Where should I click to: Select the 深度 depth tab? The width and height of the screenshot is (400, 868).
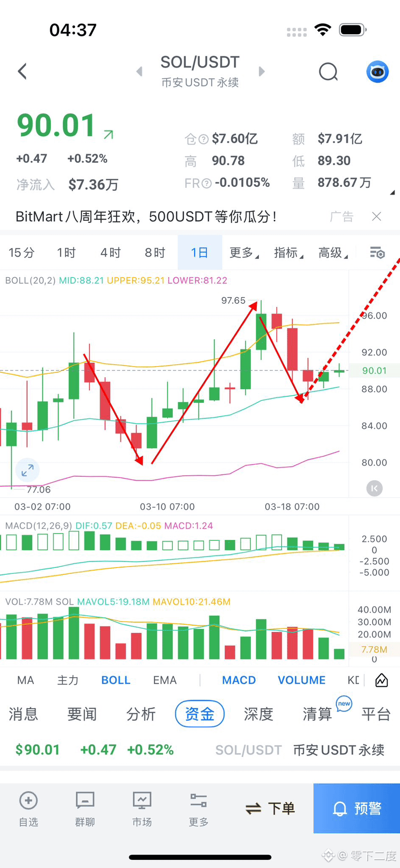point(258,714)
